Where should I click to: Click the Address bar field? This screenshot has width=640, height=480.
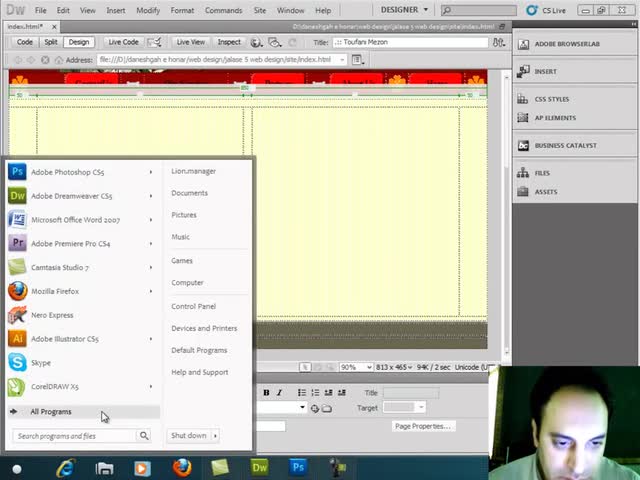pos(222,60)
